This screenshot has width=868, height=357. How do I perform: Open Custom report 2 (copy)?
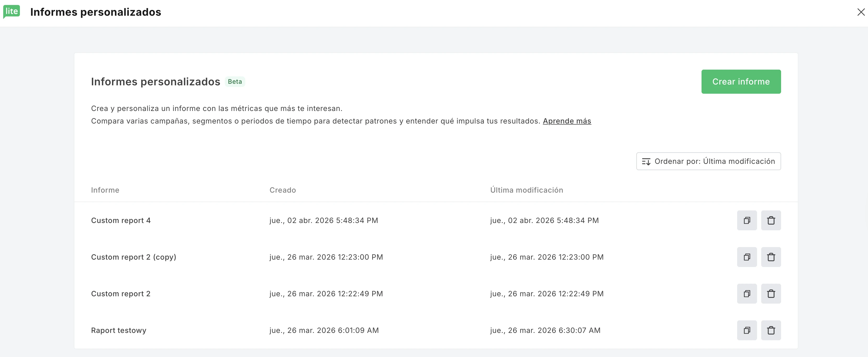(133, 257)
